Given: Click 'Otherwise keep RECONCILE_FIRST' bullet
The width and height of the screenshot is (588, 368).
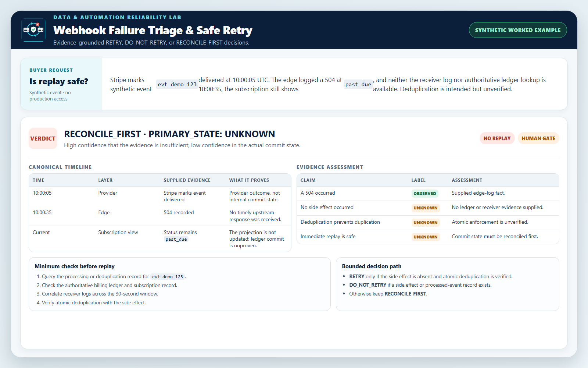Looking at the screenshot, I should 388,294.
